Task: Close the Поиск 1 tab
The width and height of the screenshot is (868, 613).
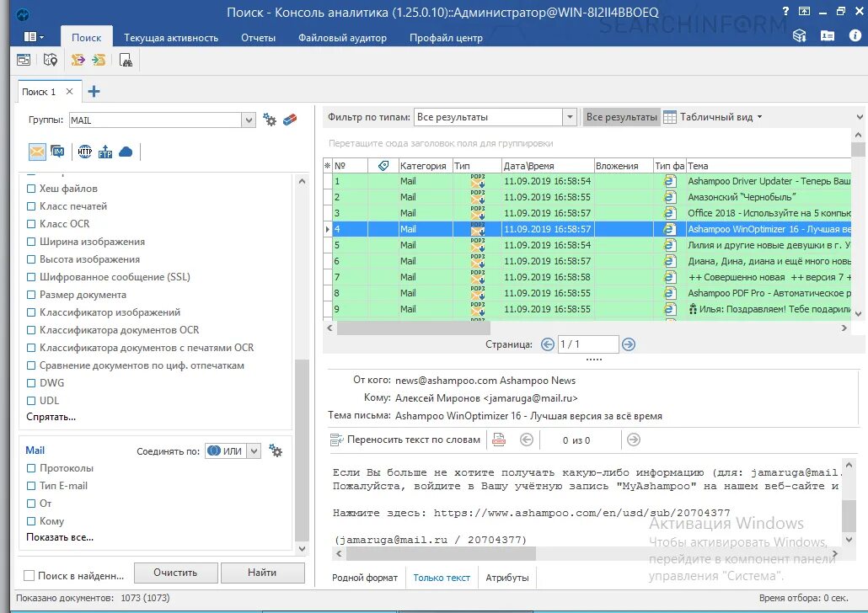Action: click(x=69, y=91)
